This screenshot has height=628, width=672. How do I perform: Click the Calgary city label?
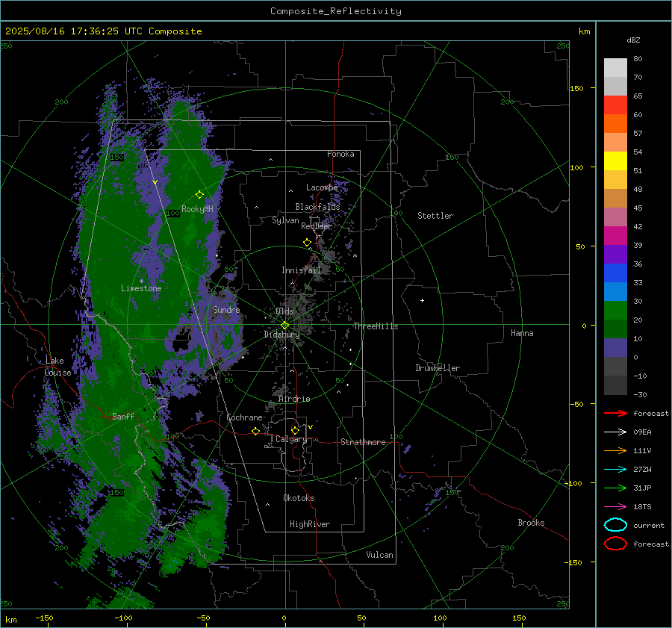291,439
